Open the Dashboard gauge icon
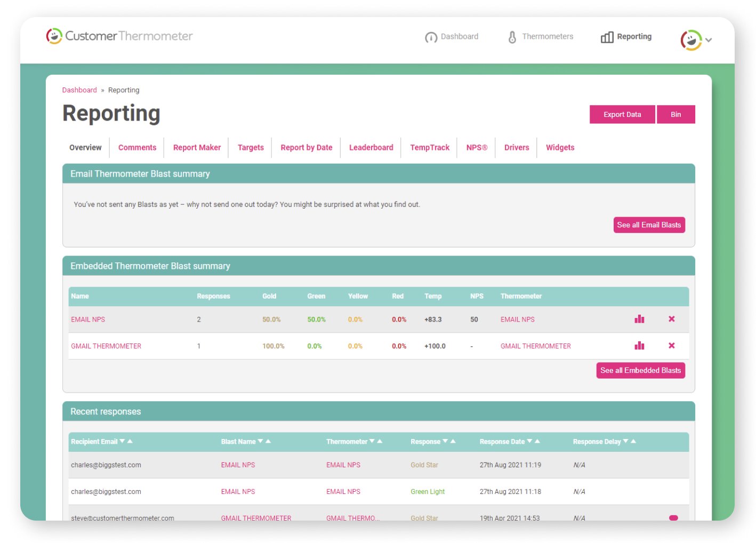 431,37
